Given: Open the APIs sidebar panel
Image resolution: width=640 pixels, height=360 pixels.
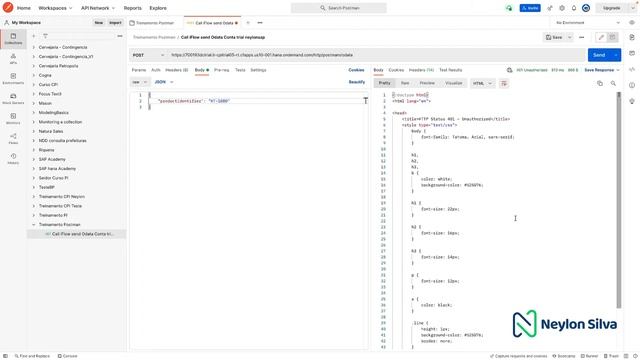Looking at the screenshot, I should coord(13,59).
